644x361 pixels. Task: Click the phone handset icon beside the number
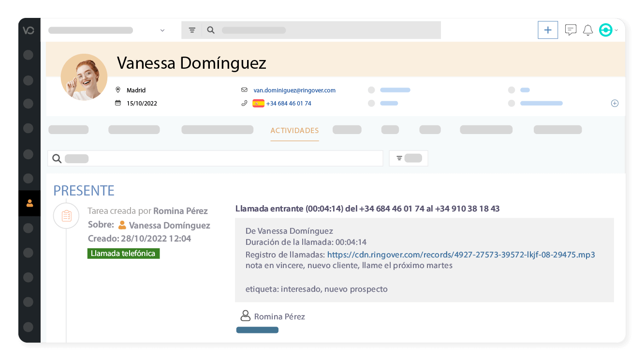click(244, 103)
